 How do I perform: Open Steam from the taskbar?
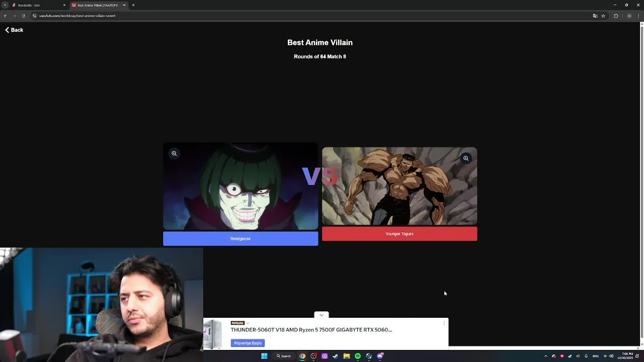click(x=336, y=356)
